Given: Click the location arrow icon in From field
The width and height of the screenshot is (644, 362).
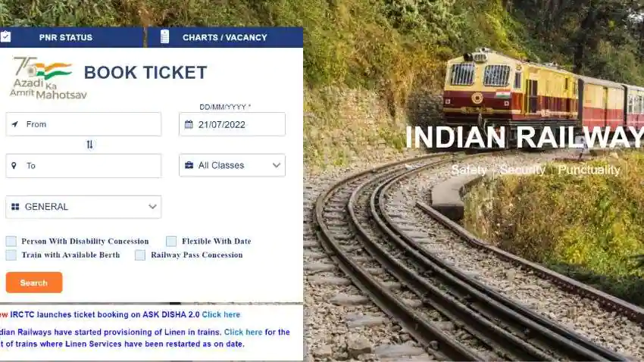Looking at the screenshot, I should coord(15,124).
